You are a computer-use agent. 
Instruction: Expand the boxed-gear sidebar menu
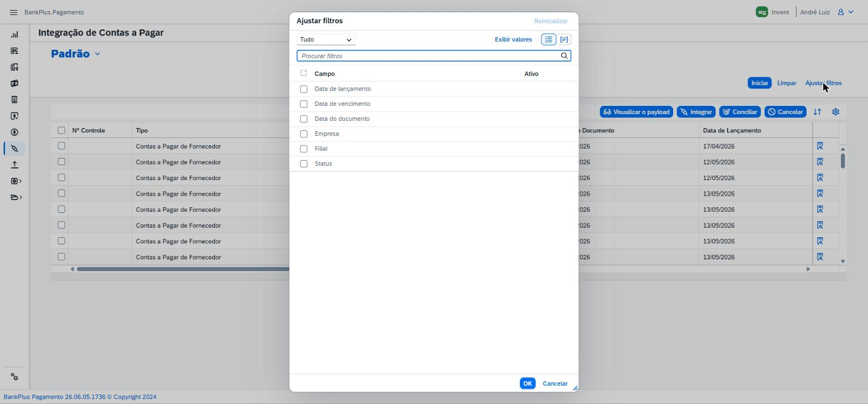click(x=16, y=181)
